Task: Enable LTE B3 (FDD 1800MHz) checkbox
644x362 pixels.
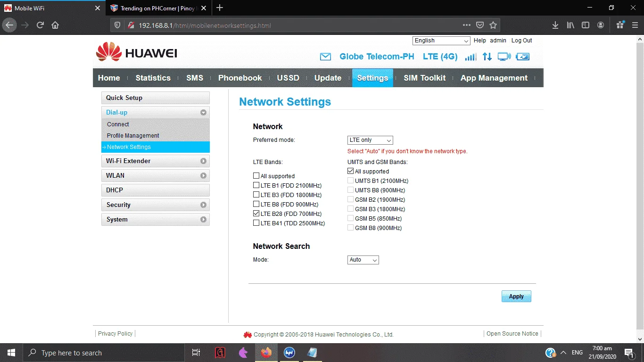Action: point(256,195)
